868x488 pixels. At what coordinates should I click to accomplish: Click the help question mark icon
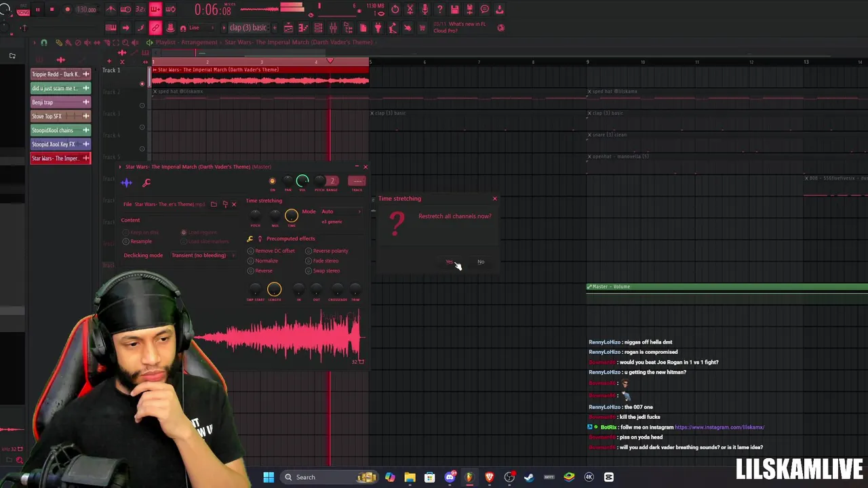click(439, 9)
